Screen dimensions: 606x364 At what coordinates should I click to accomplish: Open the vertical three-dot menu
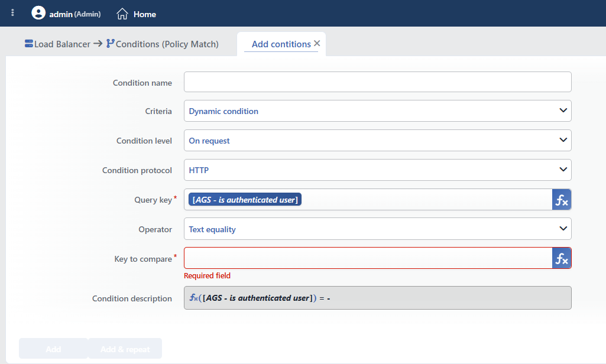point(12,13)
